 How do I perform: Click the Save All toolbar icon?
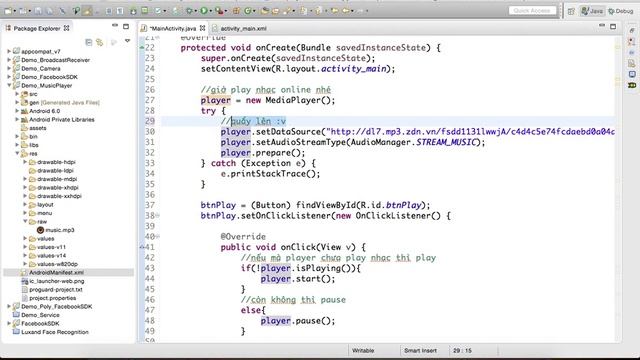pyautogui.click(x=49, y=11)
